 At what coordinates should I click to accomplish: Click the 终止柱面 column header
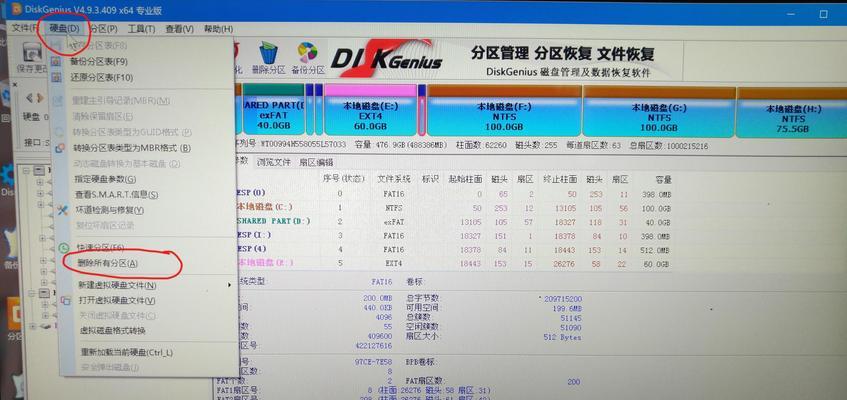click(560, 179)
